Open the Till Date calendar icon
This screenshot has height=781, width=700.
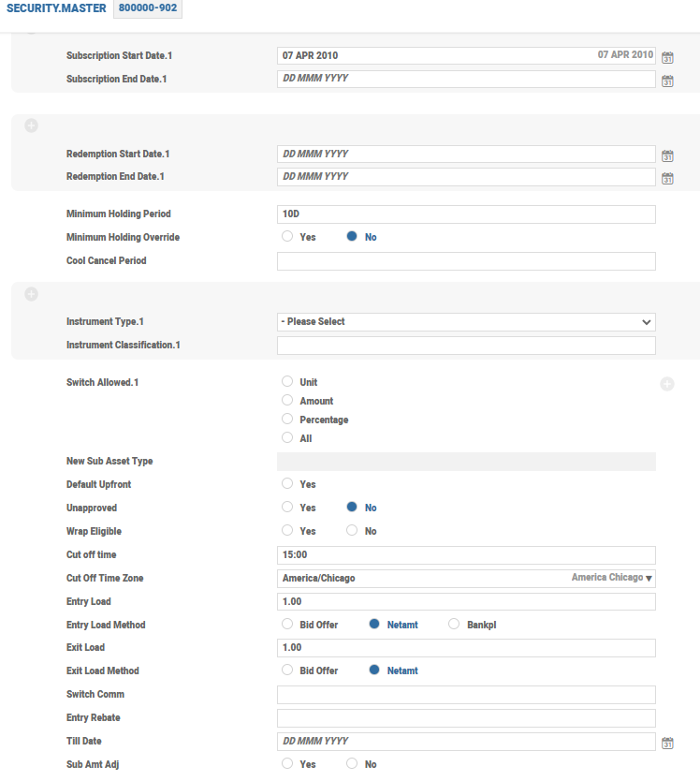pos(667,743)
